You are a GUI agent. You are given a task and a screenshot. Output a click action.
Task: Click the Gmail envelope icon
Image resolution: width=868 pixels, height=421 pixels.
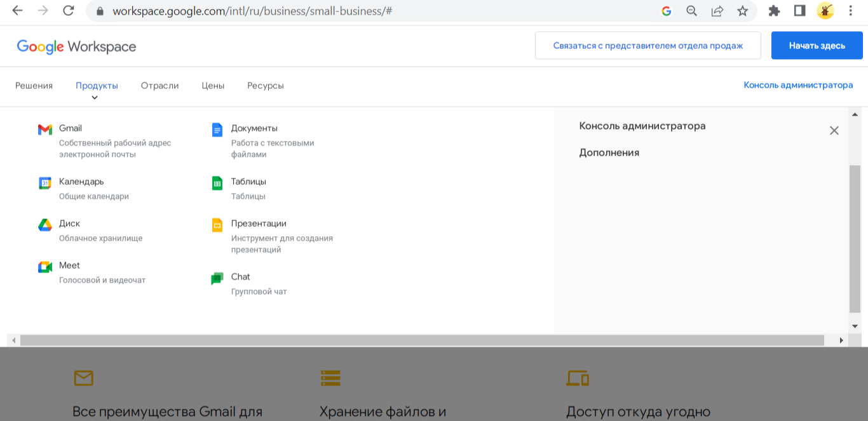[44, 130]
